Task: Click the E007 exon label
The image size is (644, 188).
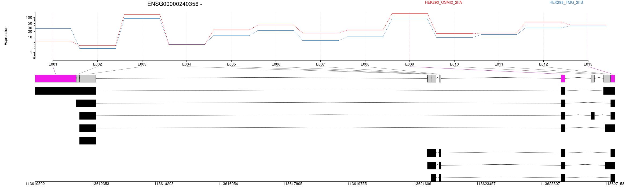Action: [320, 64]
